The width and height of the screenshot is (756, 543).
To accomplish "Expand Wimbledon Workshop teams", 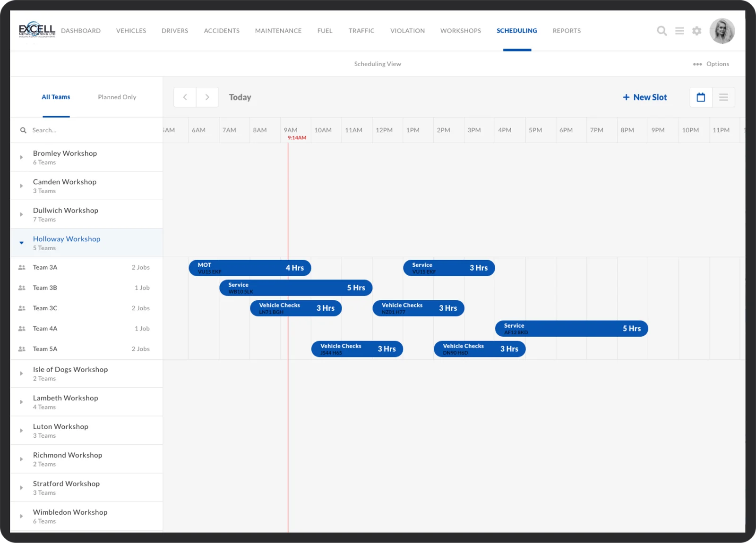I will click(21, 516).
